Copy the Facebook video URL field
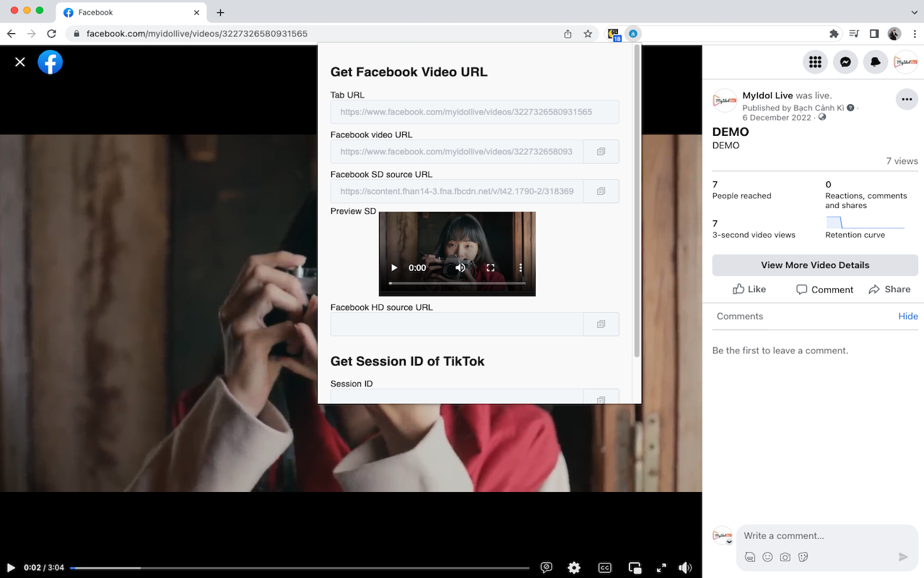Image resolution: width=924 pixels, height=578 pixels. [601, 151]
